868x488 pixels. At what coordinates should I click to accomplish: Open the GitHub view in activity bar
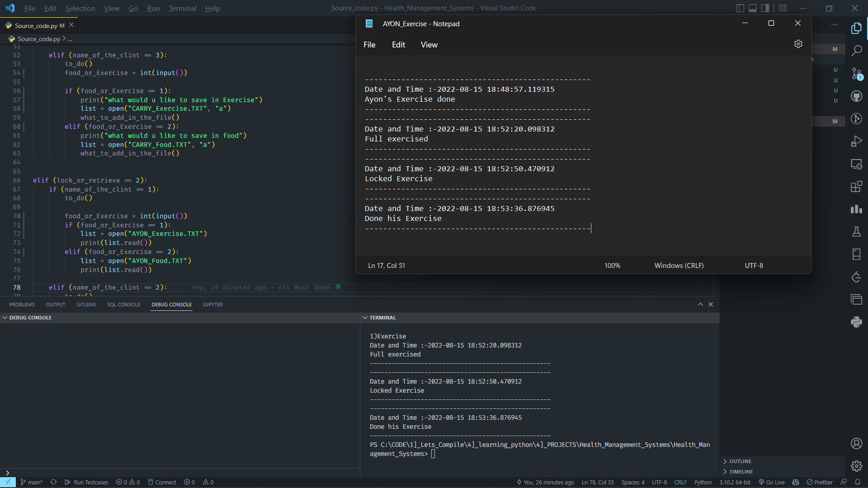point(856,96)
